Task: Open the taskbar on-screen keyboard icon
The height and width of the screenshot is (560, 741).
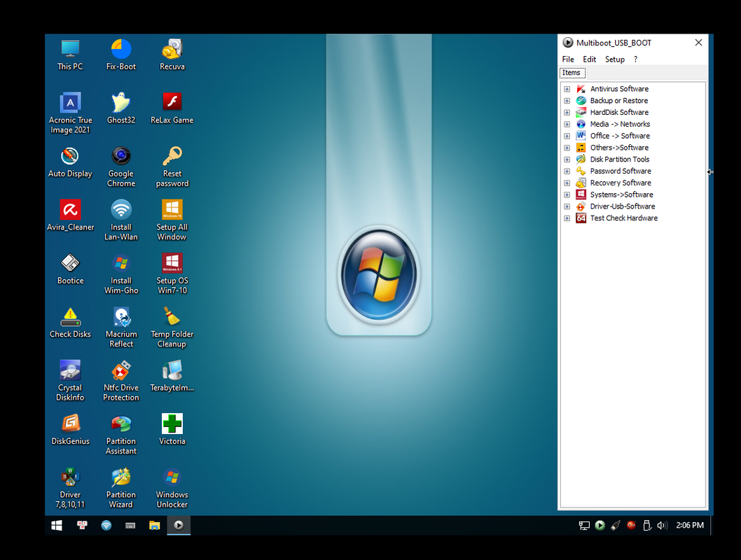Action: pos(130,525)
